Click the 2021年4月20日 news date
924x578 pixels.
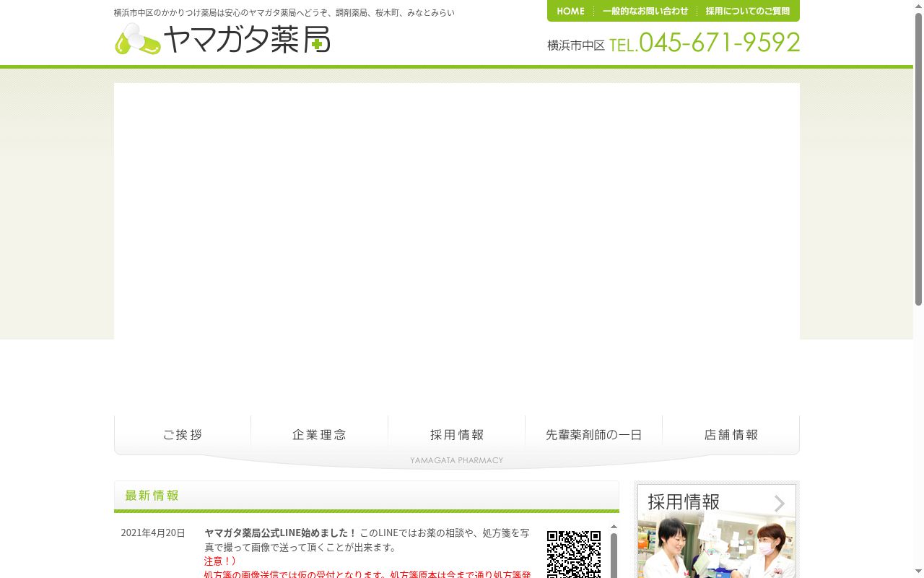click(153, 533)
